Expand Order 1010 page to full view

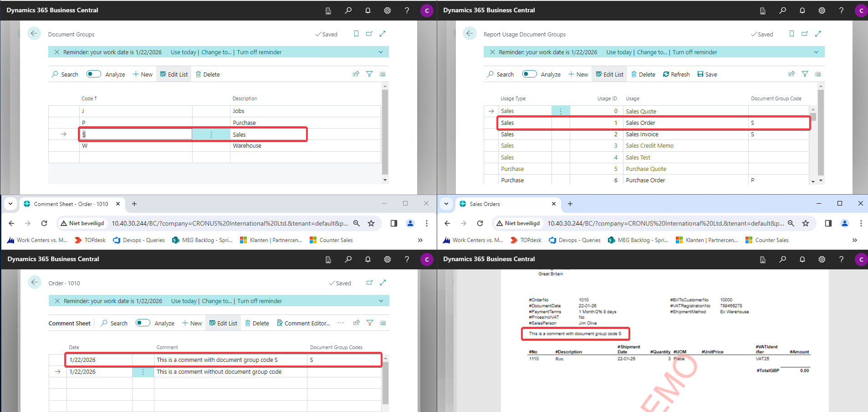point(383,283)
